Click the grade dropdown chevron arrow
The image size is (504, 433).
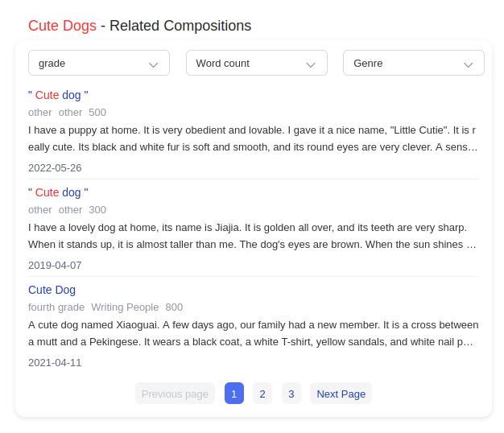153,64
